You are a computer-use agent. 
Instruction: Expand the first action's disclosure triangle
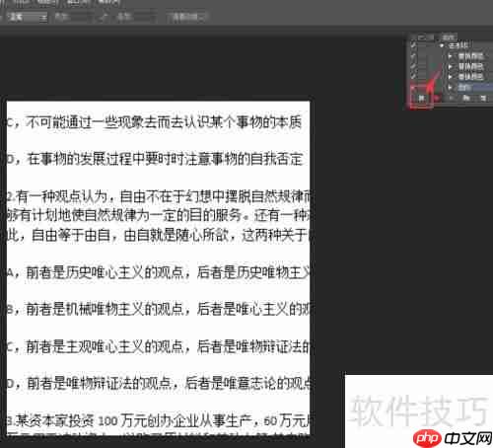[x=450, y=56]
